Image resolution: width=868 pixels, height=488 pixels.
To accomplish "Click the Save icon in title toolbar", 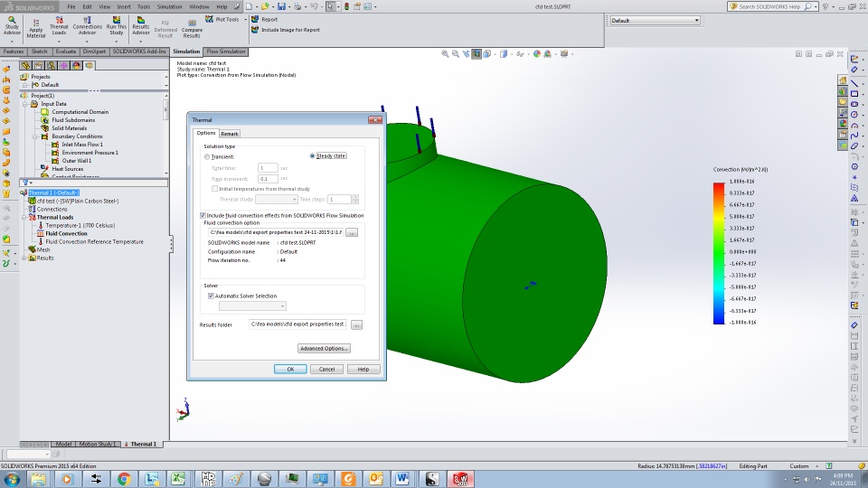I will [x=281, y=6].
